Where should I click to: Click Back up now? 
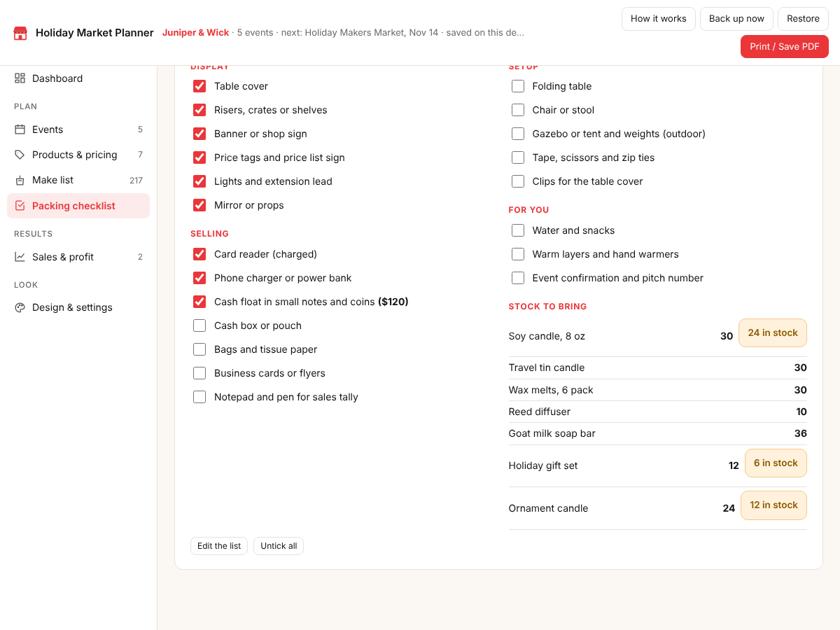tap(736, 19)
